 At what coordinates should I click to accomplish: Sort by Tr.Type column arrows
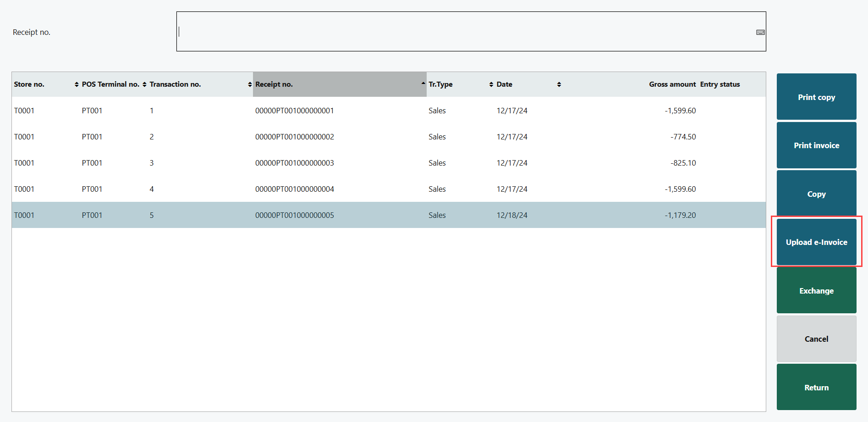(x=491, y=84)
